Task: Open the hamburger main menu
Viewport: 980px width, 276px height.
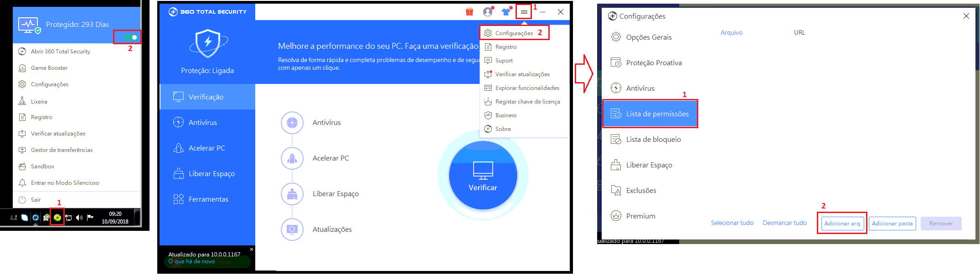Action: [524, 12]
